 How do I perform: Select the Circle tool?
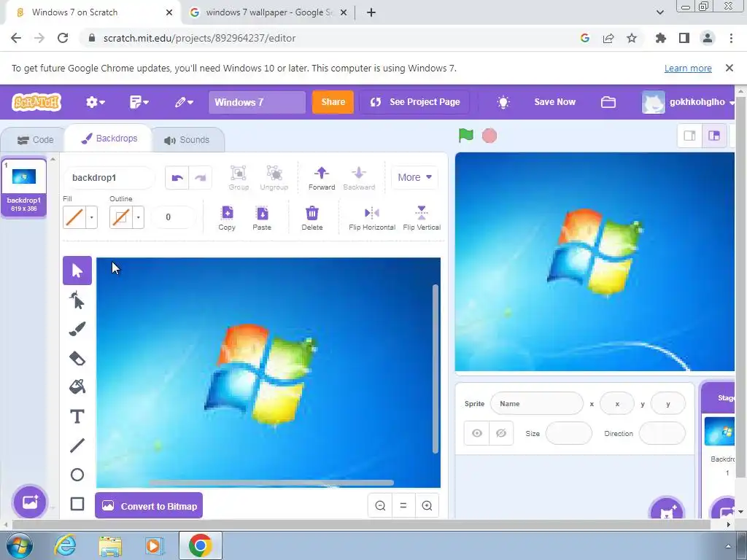coord(77,475)
